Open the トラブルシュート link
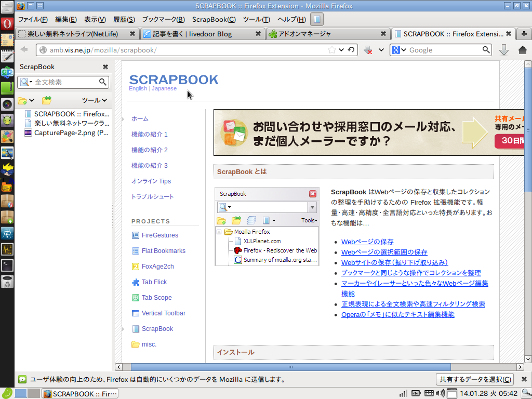 152,197
